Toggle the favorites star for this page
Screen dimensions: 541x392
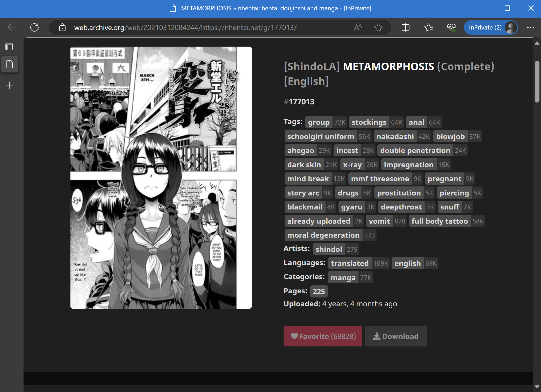pos(378,28)
